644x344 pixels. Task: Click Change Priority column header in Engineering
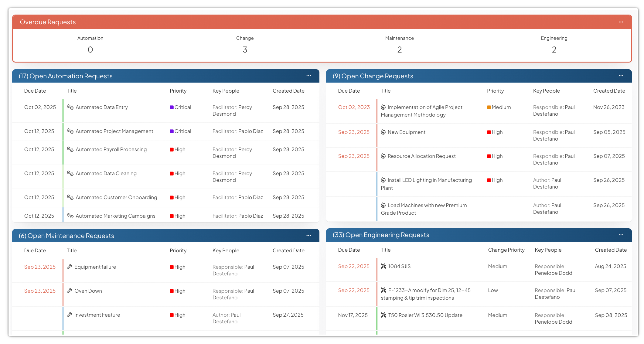tap(506, 250)
